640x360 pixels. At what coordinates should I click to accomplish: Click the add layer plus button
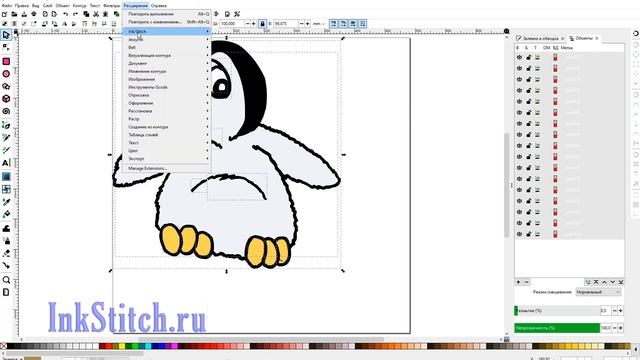coord(518,282)
